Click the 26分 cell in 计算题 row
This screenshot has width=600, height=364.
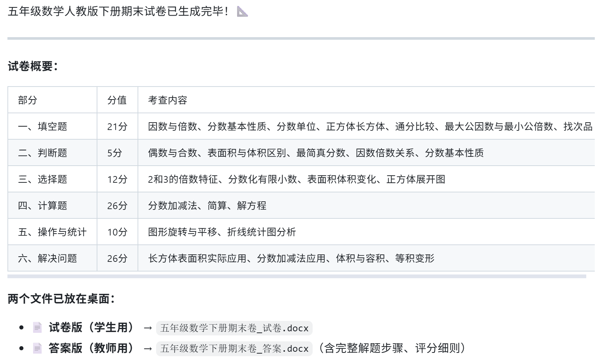[117, 206]
